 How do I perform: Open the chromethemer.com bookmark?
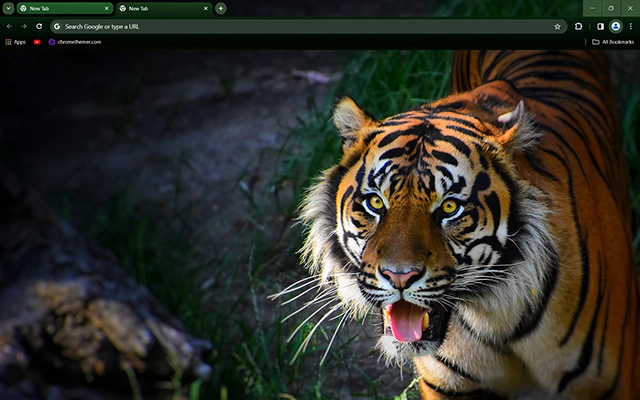(x=75, y=42)
